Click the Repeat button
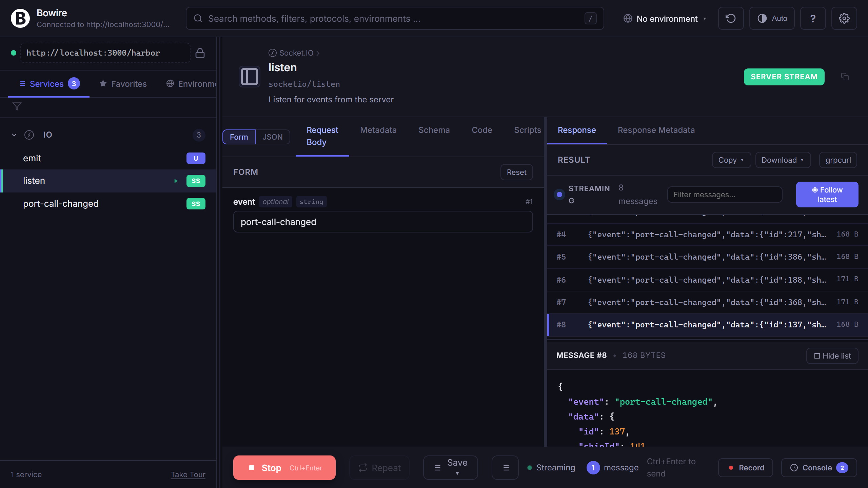The height and width of the screenshot is (488, 868). (379, 468)
